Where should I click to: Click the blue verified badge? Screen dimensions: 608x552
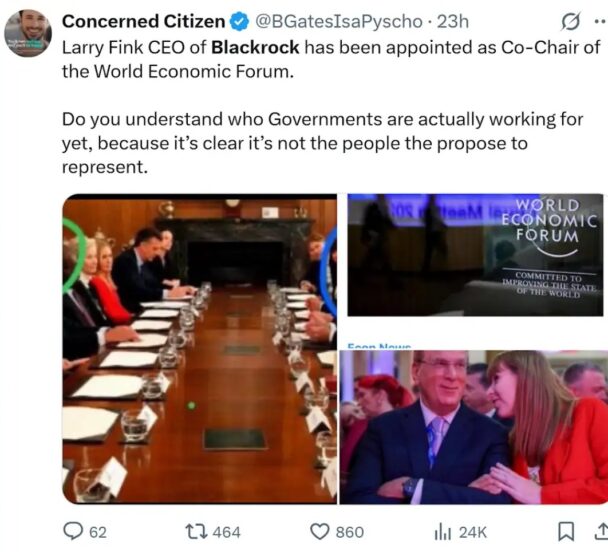click(240, 21)
